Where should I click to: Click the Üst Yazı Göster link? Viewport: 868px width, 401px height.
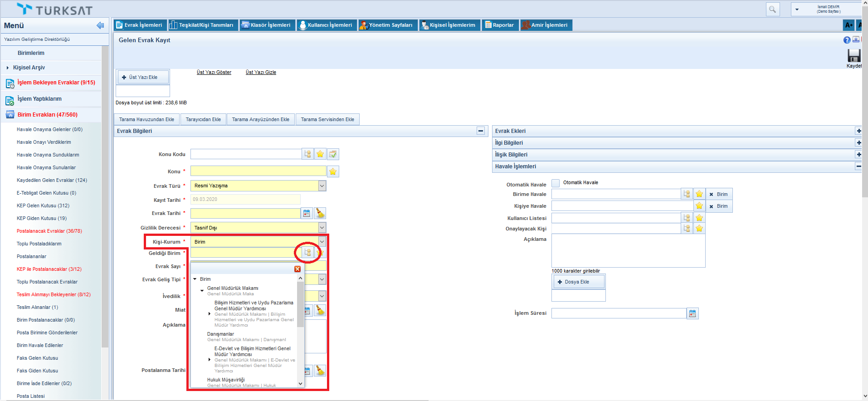[214, 73]
